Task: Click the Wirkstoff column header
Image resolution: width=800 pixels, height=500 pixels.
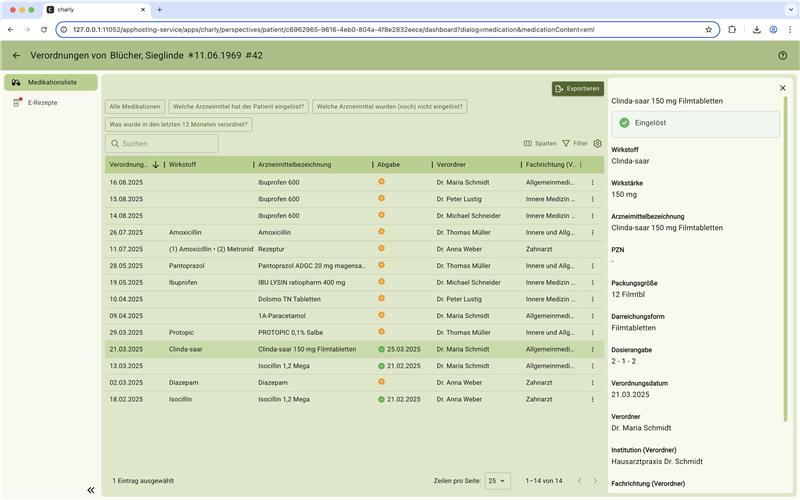Action: 182,164
